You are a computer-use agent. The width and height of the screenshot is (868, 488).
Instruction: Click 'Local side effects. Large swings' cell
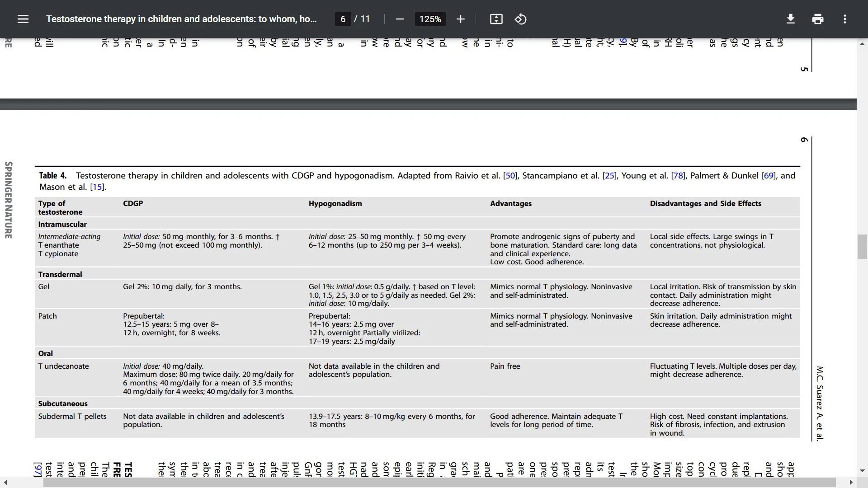click(712, 241)
